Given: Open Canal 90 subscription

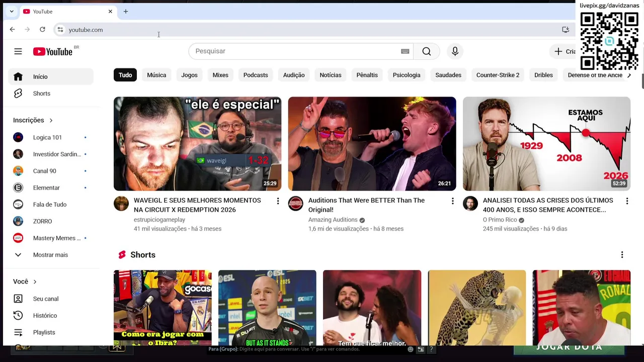Looking at the screenshot, I should point(50,171).
